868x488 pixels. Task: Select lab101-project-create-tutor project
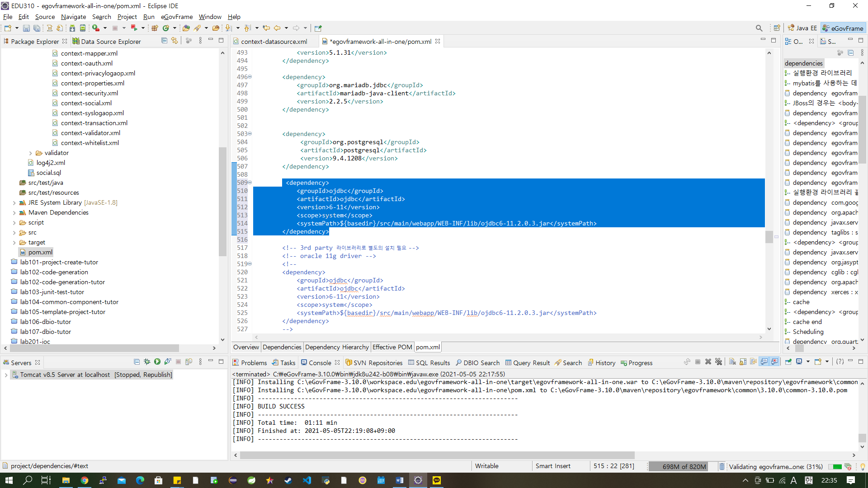(59, 262)
